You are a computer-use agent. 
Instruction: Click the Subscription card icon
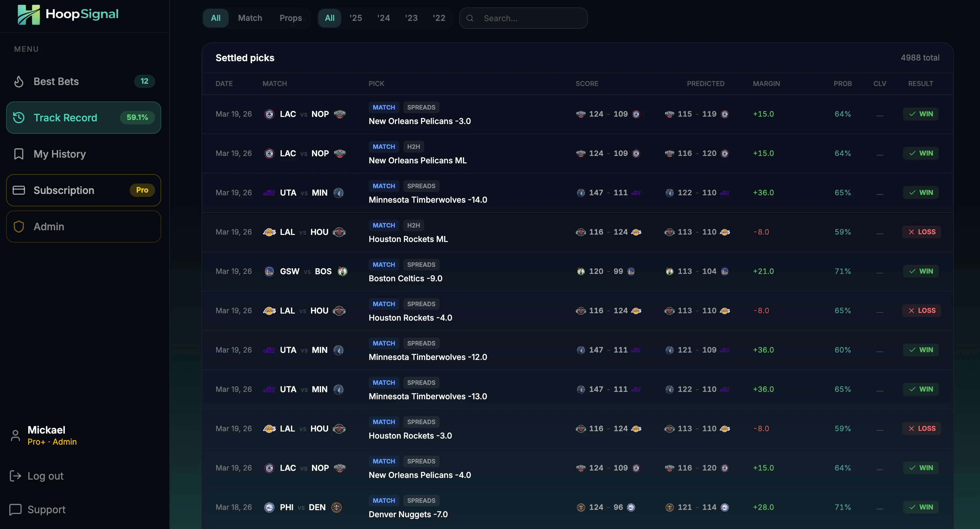click(x=19, y=190)
